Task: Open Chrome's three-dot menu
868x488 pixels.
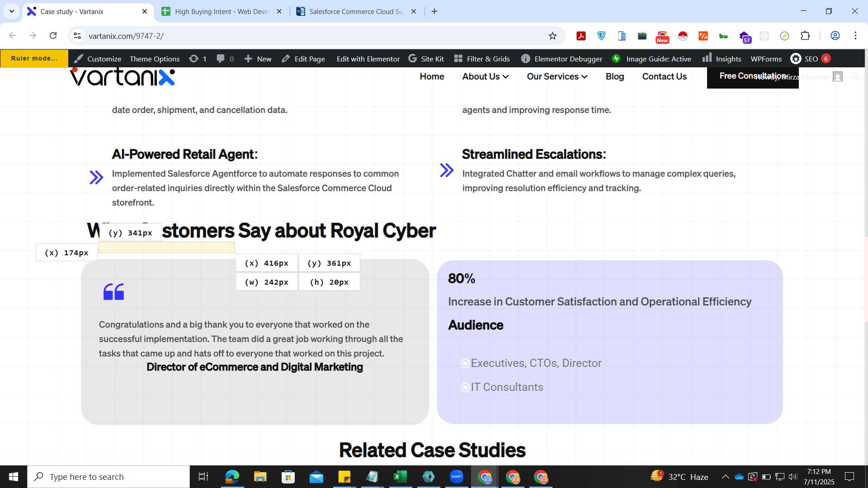Action: (855, 36)
